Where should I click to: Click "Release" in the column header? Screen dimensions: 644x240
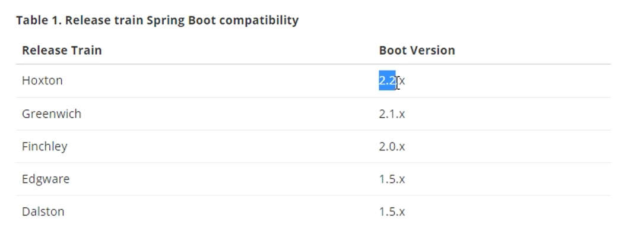tap(45, 50)
